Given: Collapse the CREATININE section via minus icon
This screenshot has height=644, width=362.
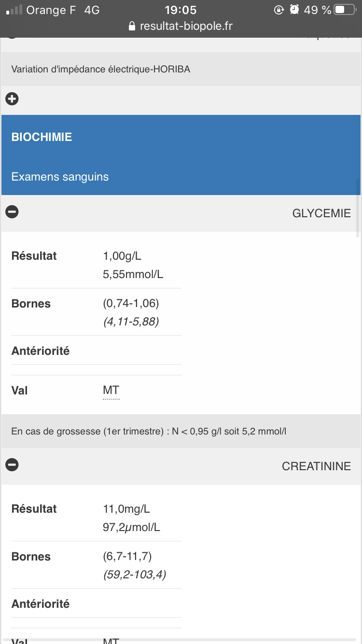Looking at the screenshot, I should 12,464.
